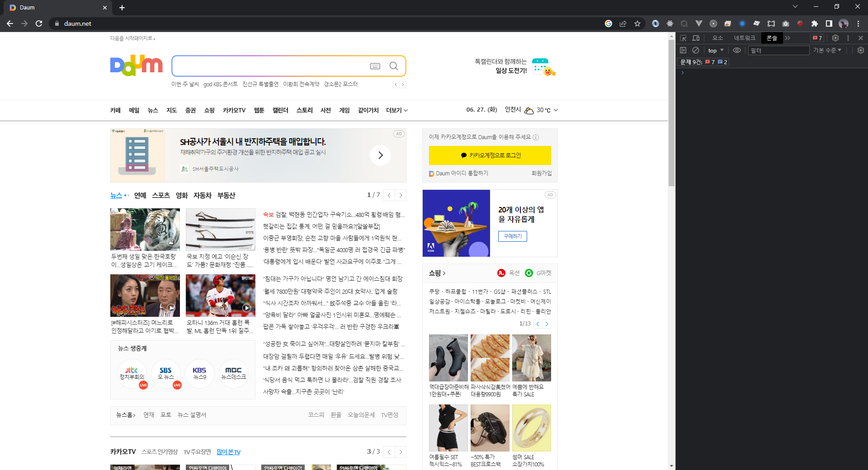The width and height of the screenshot is (868, 470).
Task: Click the info icon beside Kakao login notice
Action: [536, 137]
